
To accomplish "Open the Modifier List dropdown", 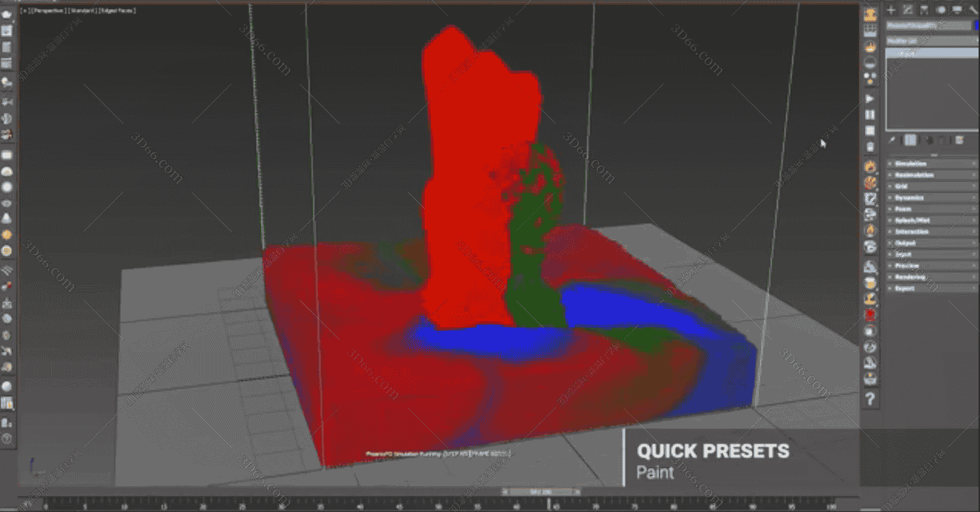I will click(x=932, y=40).
